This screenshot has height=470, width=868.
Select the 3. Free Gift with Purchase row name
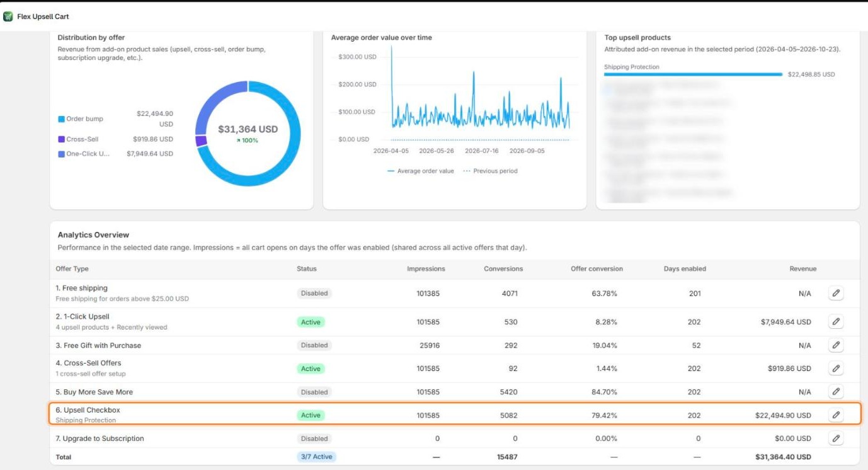98,345
